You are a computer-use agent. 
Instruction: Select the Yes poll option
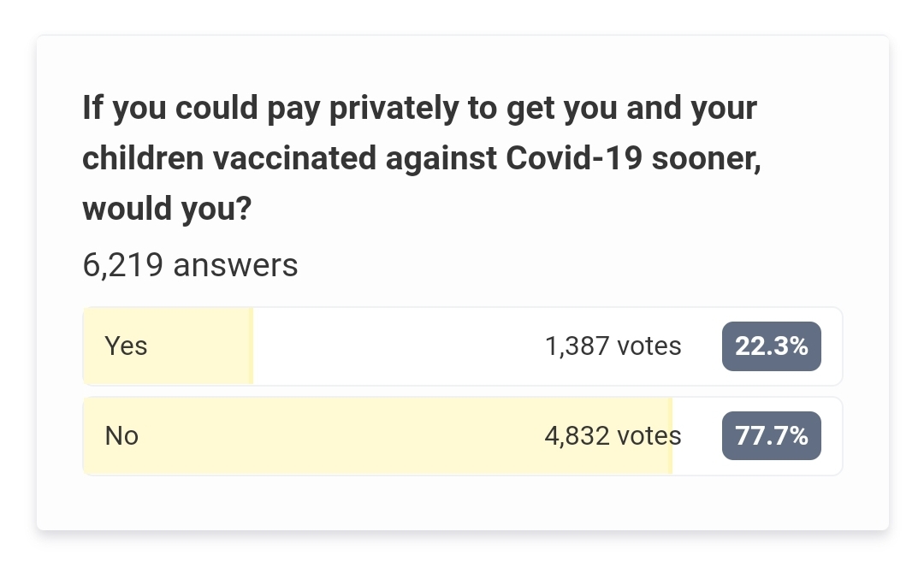coord(463,346)
